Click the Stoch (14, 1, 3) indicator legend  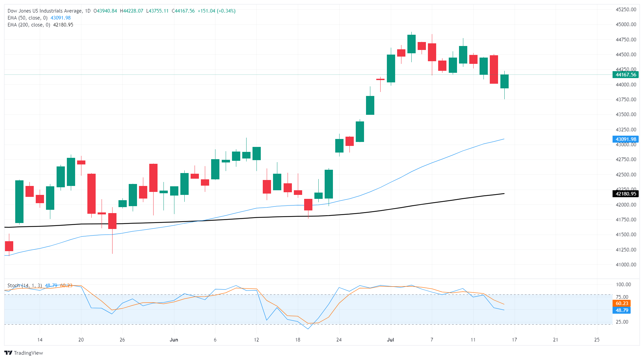25,286
